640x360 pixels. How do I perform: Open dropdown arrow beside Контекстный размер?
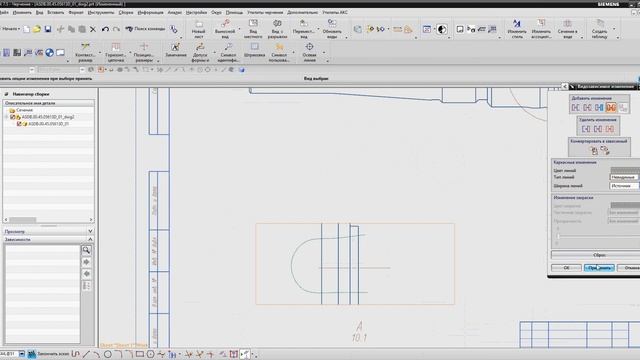tap(99, 53)
